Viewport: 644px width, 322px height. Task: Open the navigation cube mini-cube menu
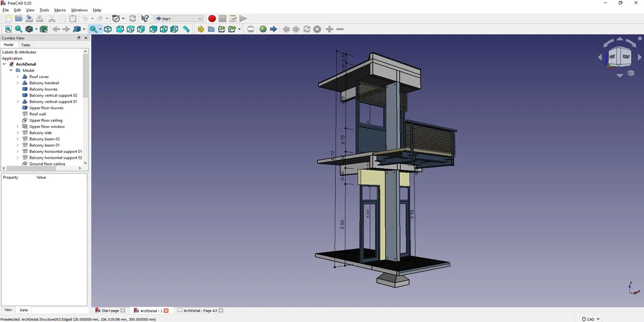[631, 73]
